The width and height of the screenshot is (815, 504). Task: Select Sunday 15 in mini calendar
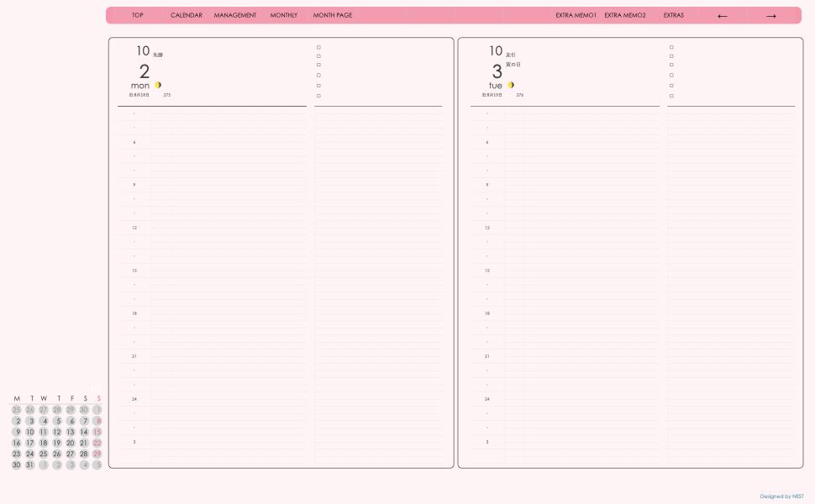97,432
